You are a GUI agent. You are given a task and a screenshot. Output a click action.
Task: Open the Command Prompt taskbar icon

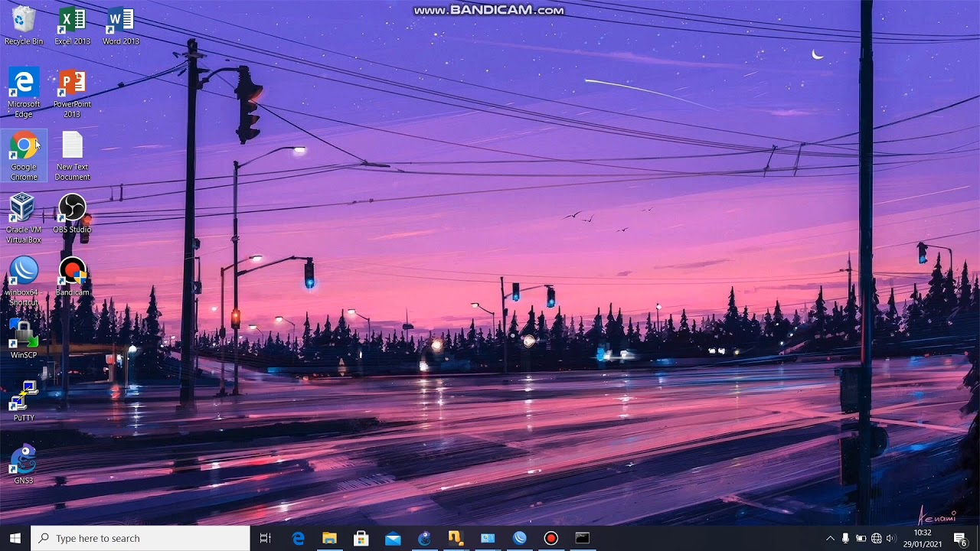(583, 538)
